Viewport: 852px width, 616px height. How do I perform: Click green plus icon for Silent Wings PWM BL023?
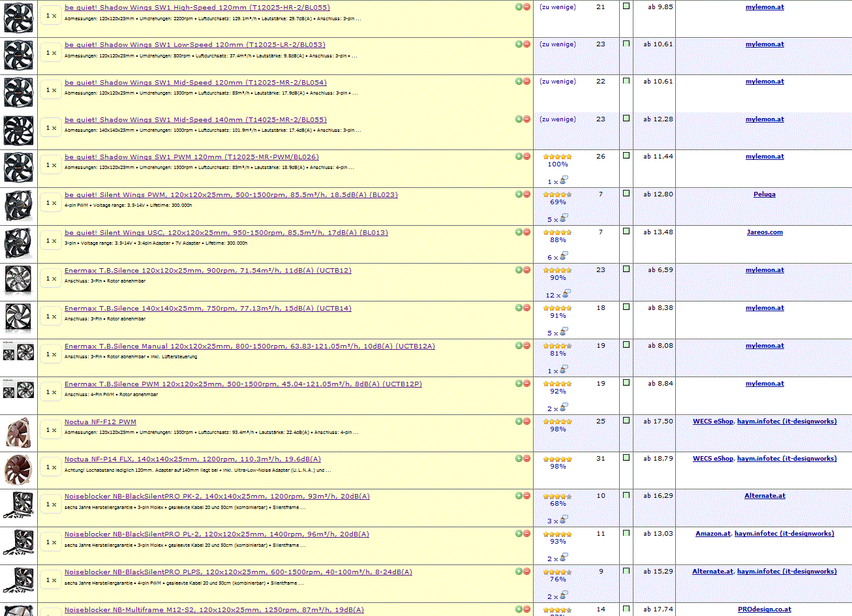[519, 194]
